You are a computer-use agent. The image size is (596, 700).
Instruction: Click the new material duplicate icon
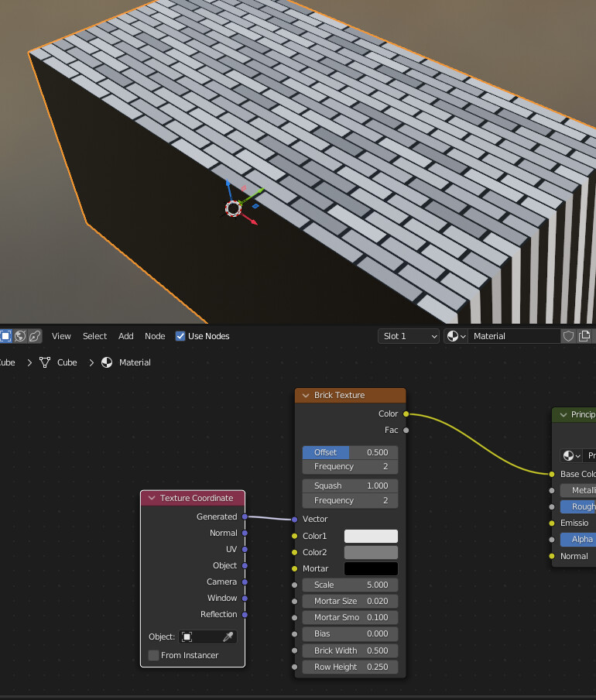584,336
